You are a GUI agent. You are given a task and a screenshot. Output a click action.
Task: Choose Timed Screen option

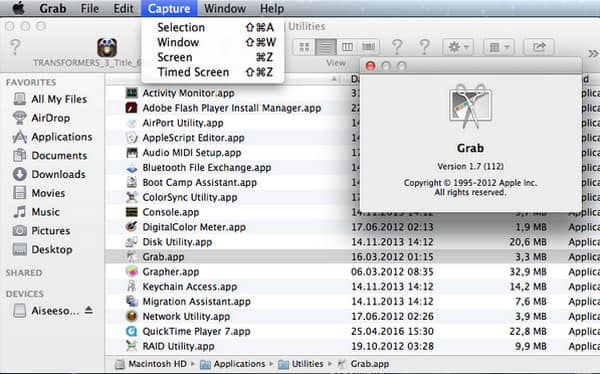click(213, 72)
